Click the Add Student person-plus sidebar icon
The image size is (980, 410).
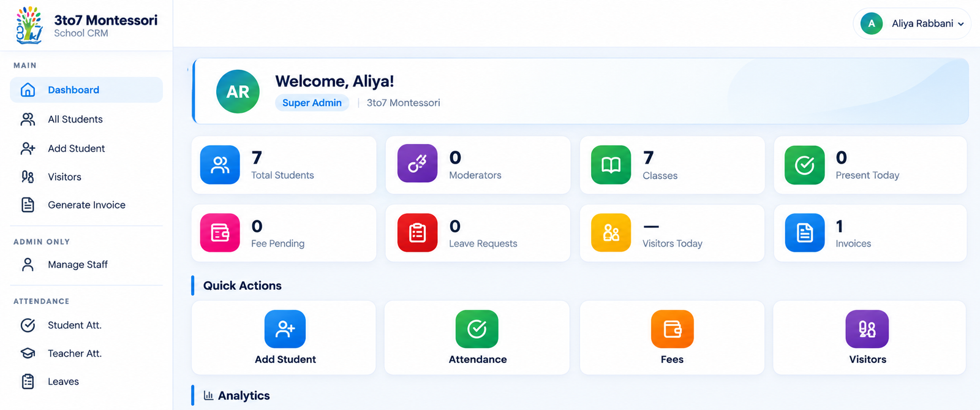click(28, 148)
